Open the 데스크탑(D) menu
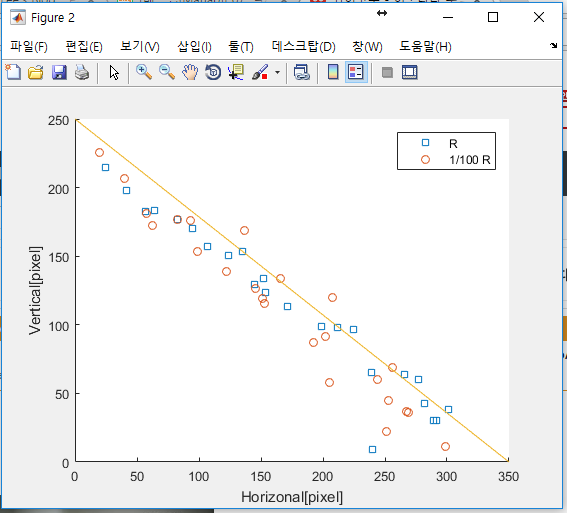 (303, 47)
